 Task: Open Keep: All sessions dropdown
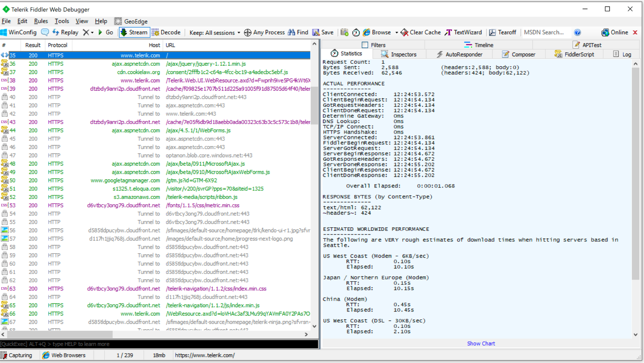[215, 33]
